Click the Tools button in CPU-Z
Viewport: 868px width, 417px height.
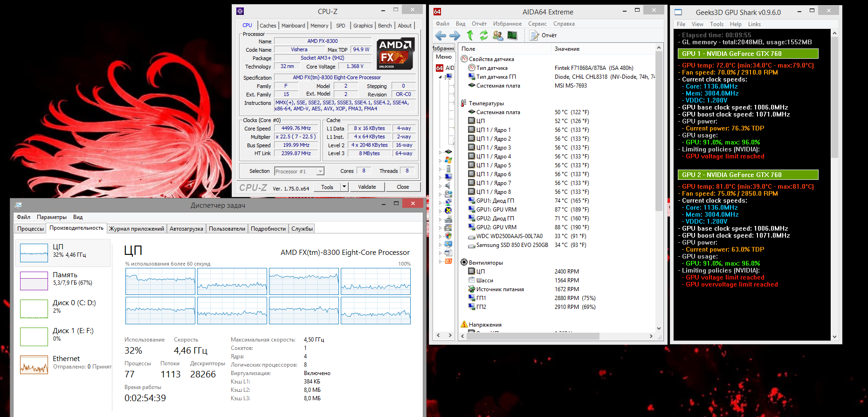327,187
